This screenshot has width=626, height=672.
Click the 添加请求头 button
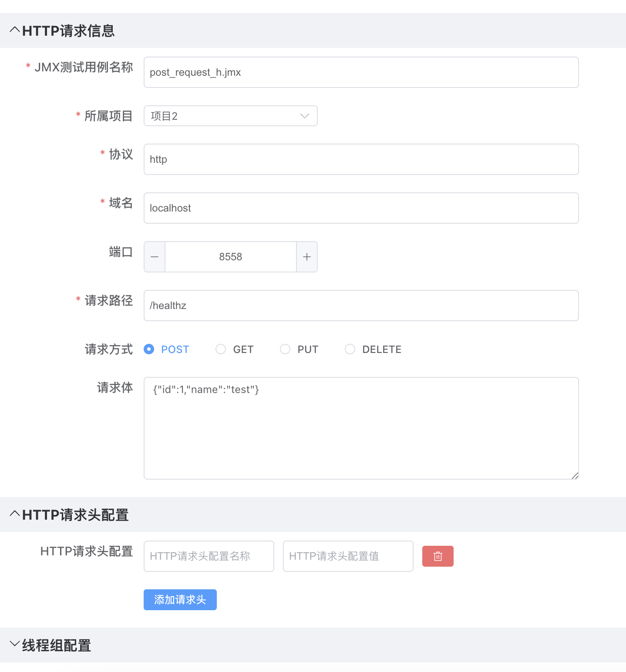[180, 600]
